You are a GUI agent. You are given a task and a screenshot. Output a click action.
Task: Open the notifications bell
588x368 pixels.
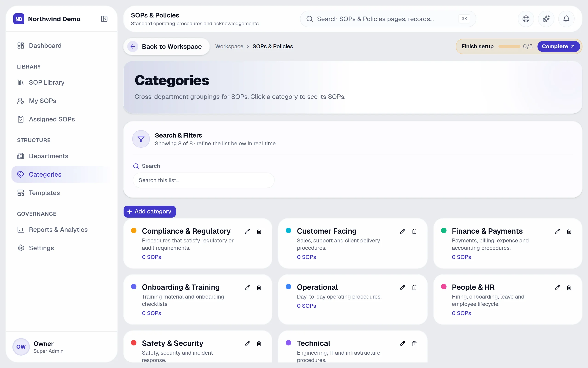(566, 19)
